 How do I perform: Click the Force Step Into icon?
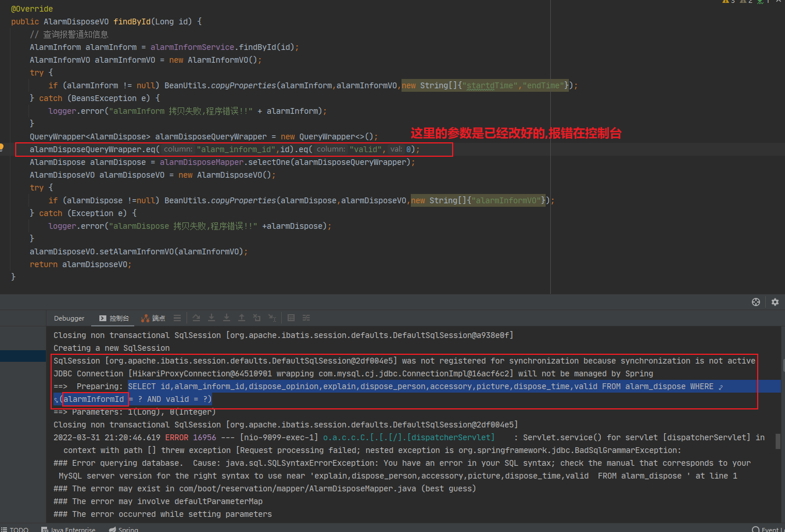(227, 318)
